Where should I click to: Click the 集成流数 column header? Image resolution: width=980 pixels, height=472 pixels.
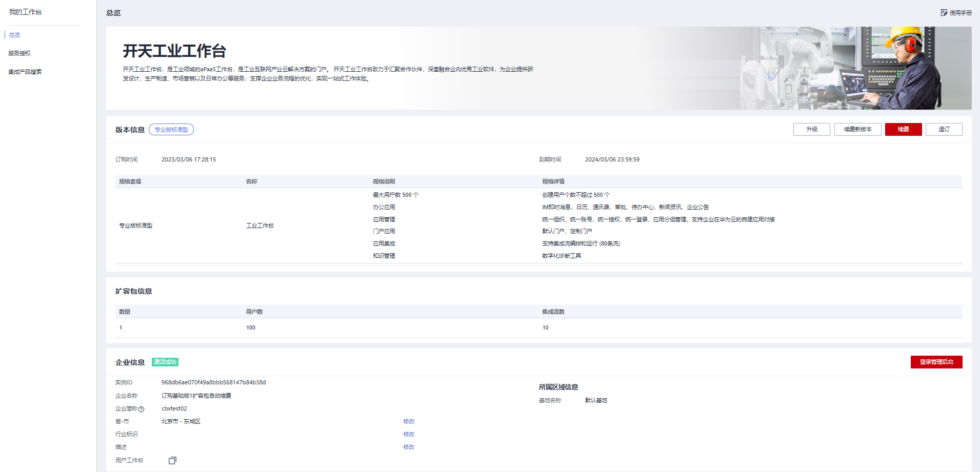553,312
